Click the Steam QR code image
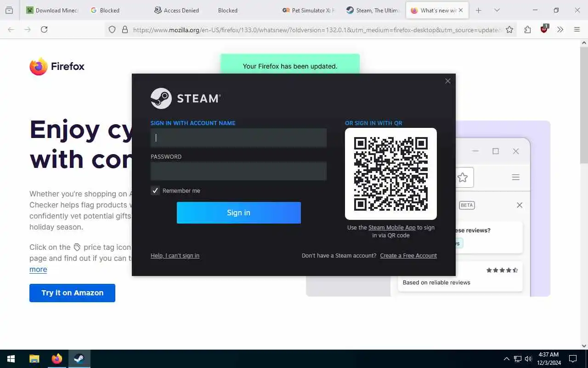This screenshot has height=368, width=588. 391,174
